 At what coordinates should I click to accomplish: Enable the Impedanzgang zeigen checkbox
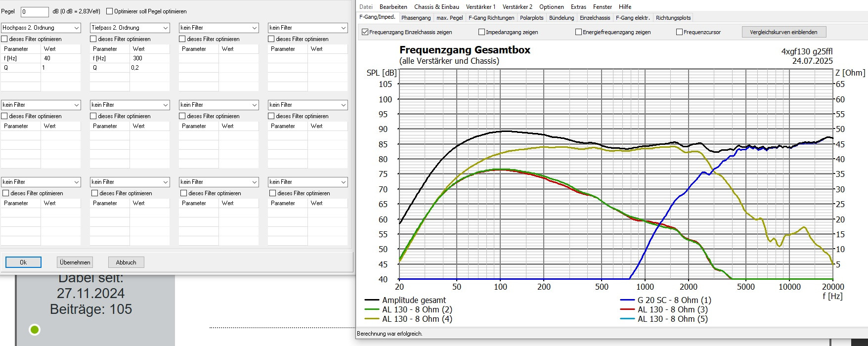481,32
